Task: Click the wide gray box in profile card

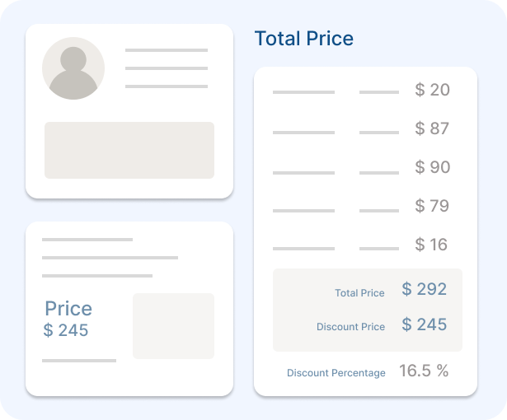Action: pos(129,150)
